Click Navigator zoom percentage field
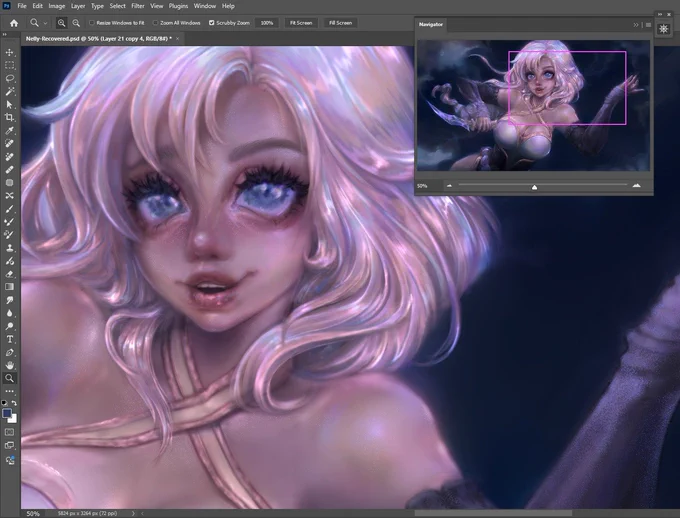This screenshot has height=518, width=680. tap(428, 186)
